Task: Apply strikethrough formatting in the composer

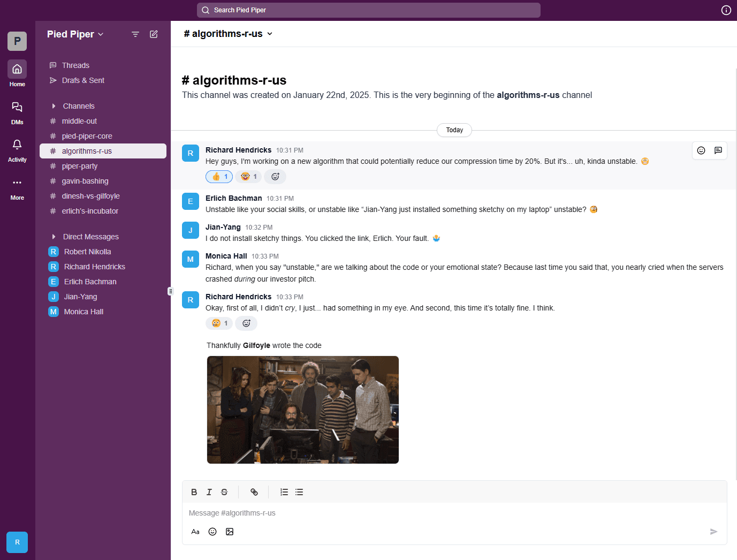Action: click(x=224, y=492)
